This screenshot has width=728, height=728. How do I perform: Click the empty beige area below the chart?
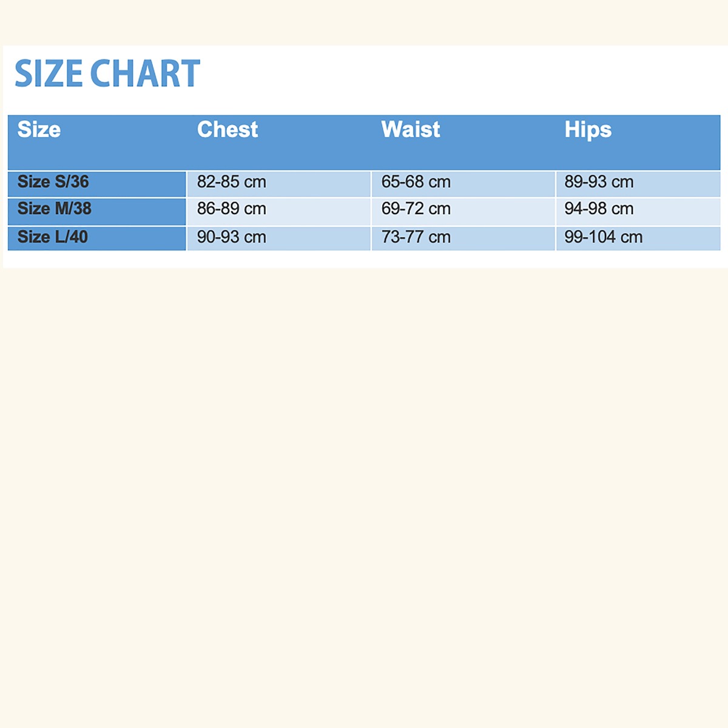click(x=364, y=485)
